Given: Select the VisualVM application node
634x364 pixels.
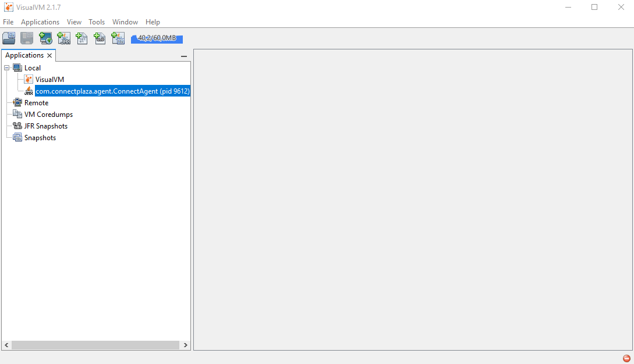Looking at the screenshot, I should tap(49, 80).
